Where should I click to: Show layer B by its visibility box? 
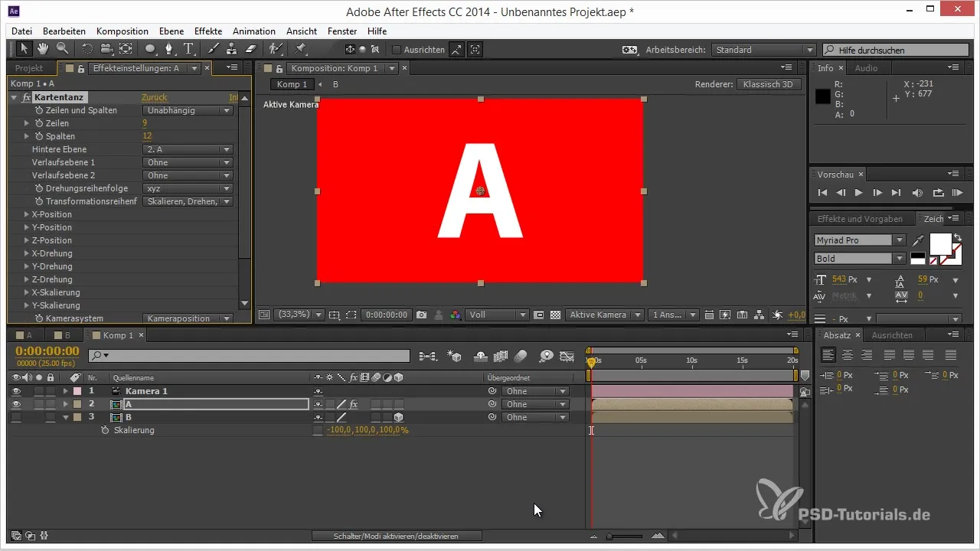coord(16,417)
